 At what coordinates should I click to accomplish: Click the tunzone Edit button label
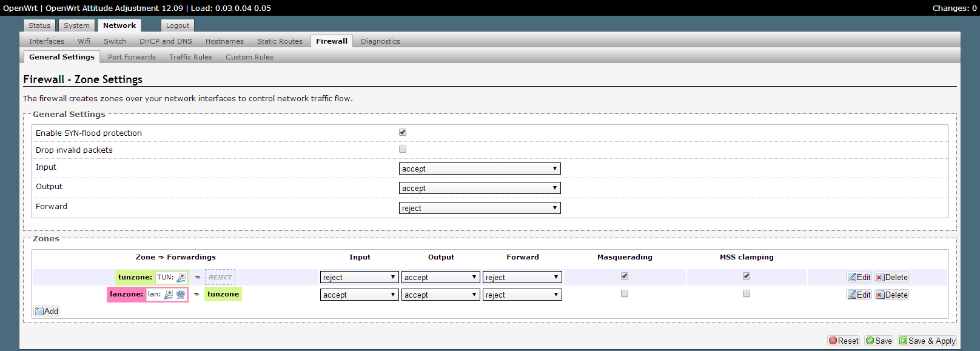pos(864,277)
